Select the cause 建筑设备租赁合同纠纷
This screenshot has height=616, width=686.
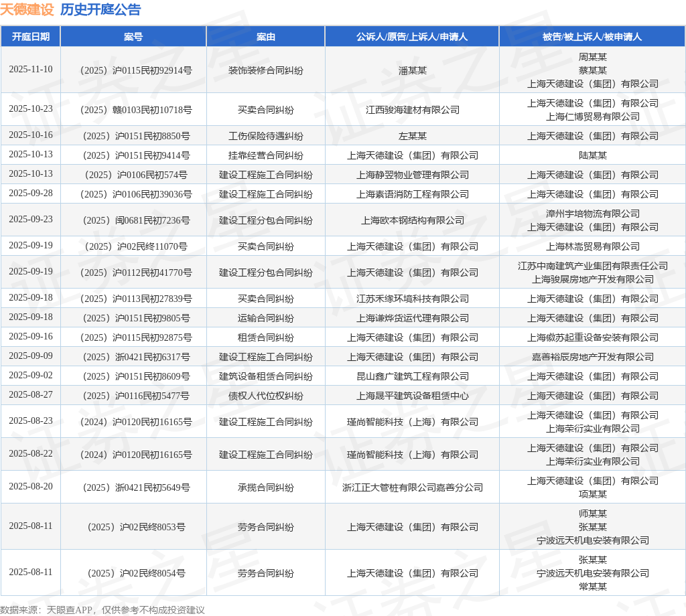[265, 376]
